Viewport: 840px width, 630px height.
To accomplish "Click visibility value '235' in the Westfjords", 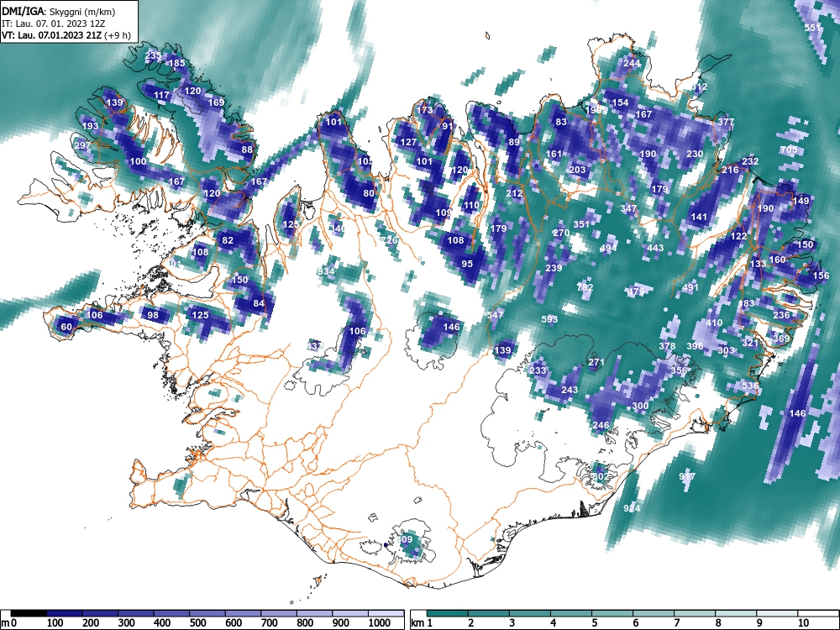I will [x=153, y=55].
